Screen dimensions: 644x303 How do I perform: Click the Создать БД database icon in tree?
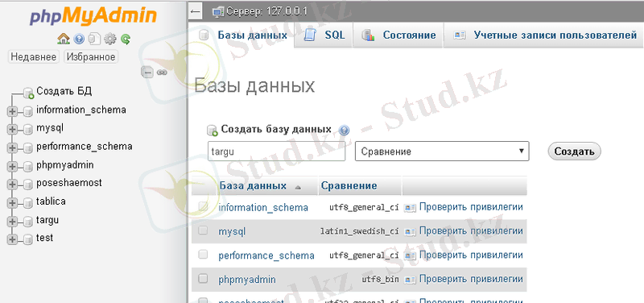pyautogui.click(x=28, y=93)
